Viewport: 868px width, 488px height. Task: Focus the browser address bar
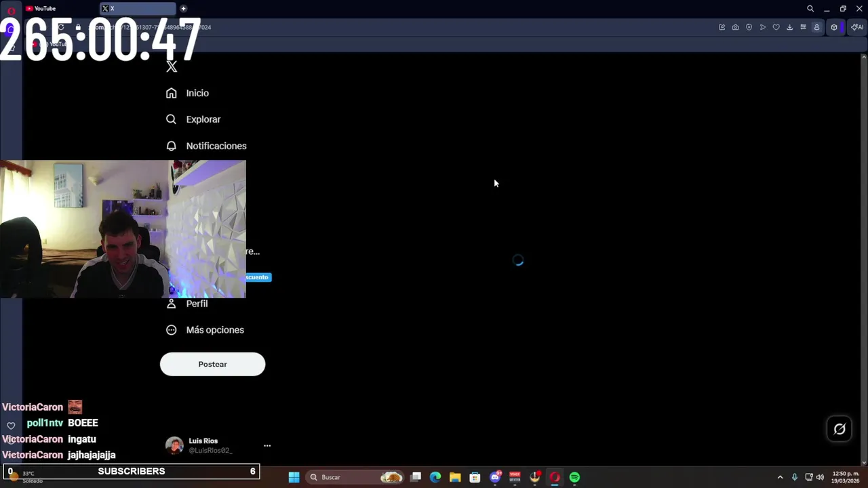393,27
